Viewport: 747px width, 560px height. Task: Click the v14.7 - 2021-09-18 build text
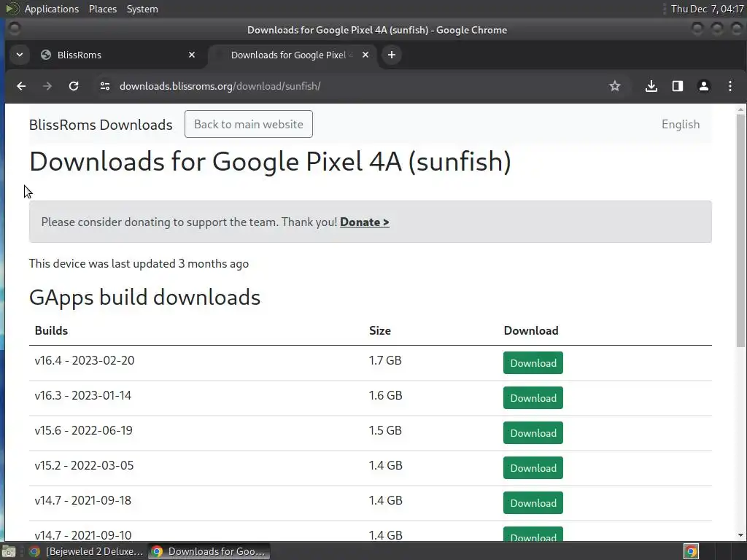83,500
